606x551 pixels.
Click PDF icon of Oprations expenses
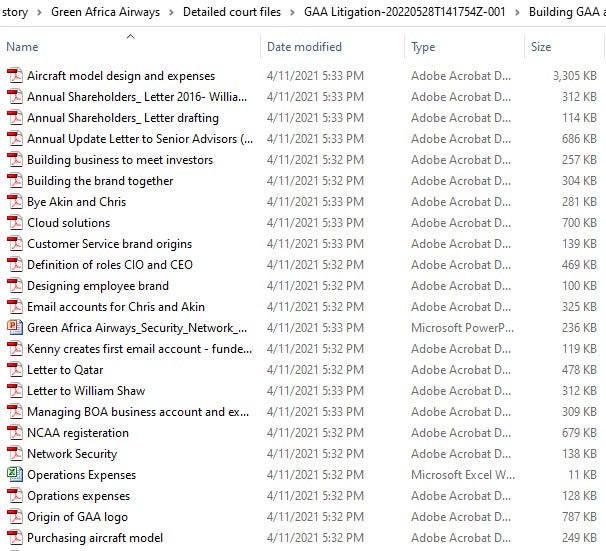pyautogui.click(x=15, y=496)
